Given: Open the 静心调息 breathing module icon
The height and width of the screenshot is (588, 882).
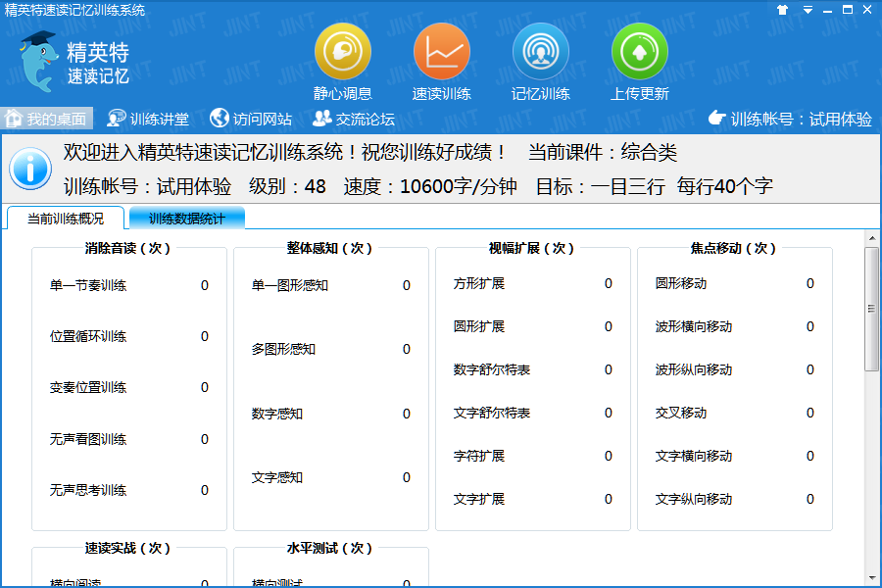Looking at the screenshot, I should pyautogui.click(x=342, y=51).
